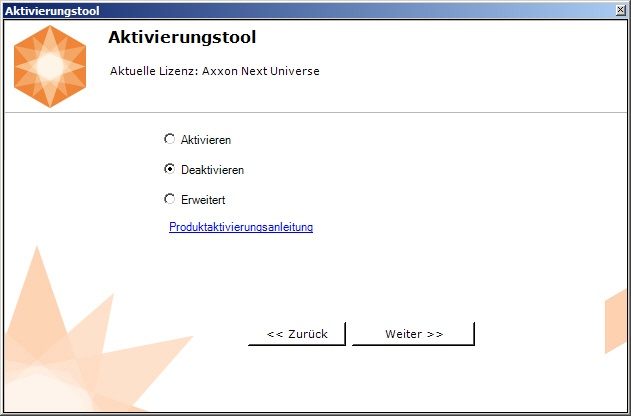
Task: Close the Aktivierungstool window
Action: 621,9
